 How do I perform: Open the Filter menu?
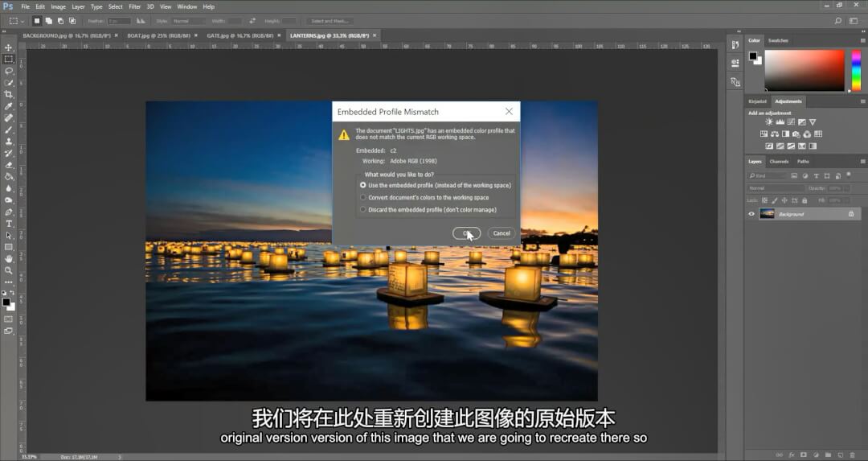(135, 6)
